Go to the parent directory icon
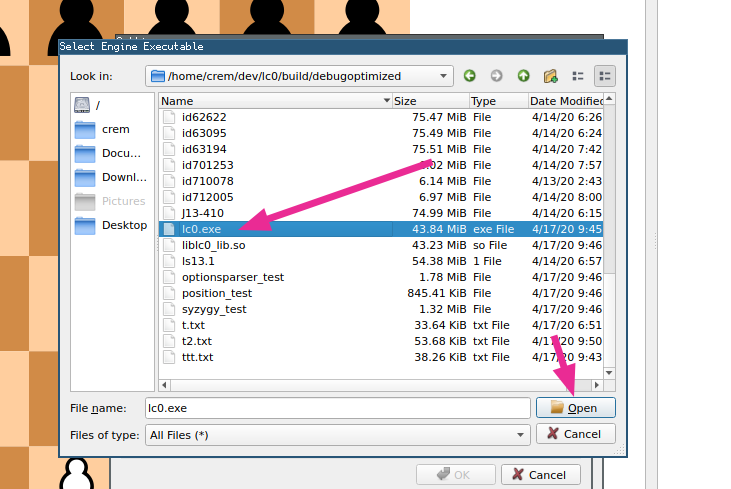 pos(523,76)
